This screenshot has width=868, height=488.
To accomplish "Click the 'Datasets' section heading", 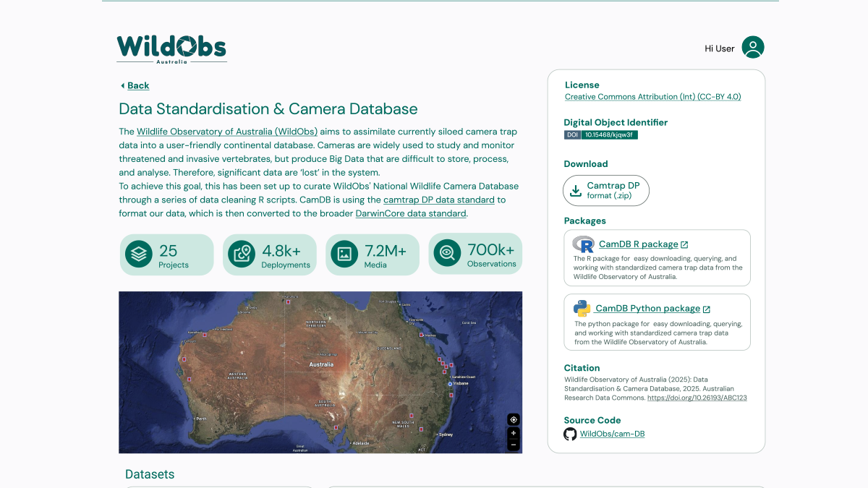I will pos(150,474).
